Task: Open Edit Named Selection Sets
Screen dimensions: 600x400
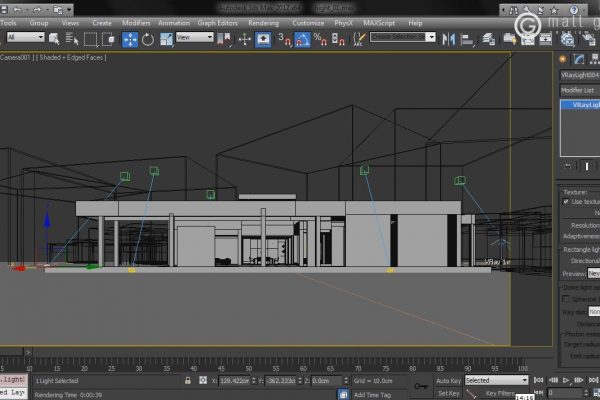Action: click(x=359, y=39)
